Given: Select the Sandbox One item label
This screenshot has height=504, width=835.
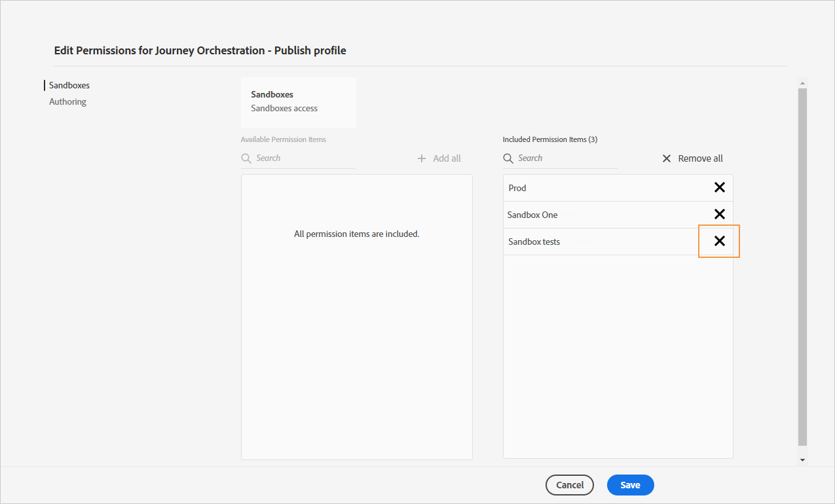Looking at the screenshot, I should click(532, 215).
